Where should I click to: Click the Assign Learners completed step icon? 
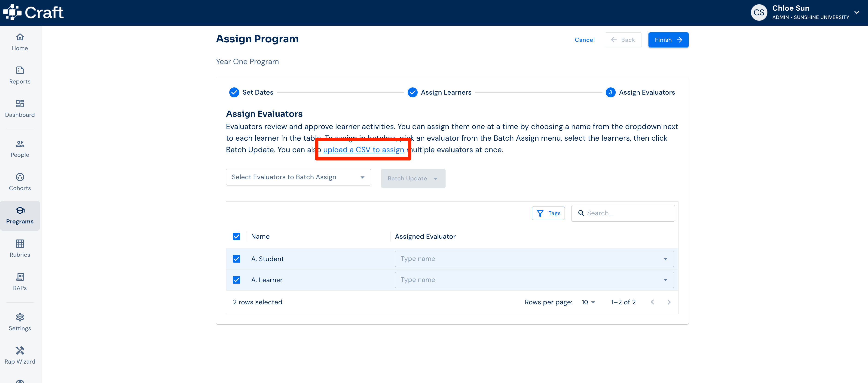pyautogui.click(x=413, y=92)
